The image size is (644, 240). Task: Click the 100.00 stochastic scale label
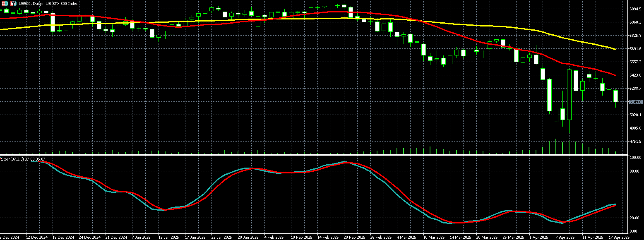click(635, 158)
